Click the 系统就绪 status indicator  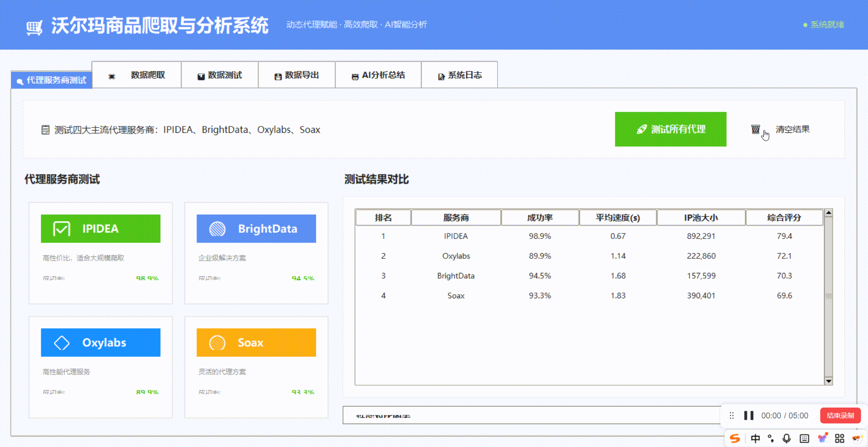(824, 24)
